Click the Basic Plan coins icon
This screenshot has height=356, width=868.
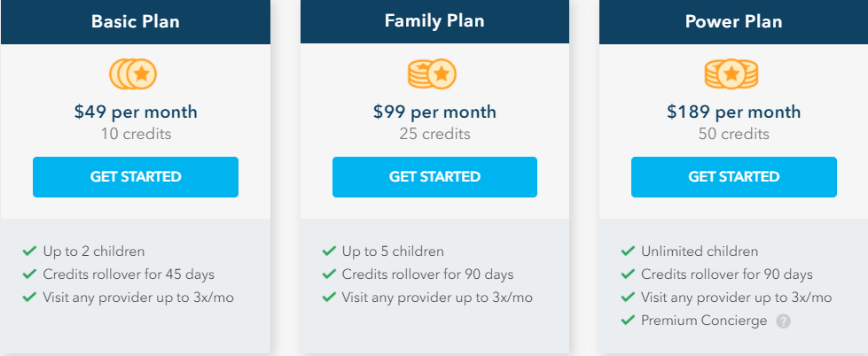pos(133,74)
